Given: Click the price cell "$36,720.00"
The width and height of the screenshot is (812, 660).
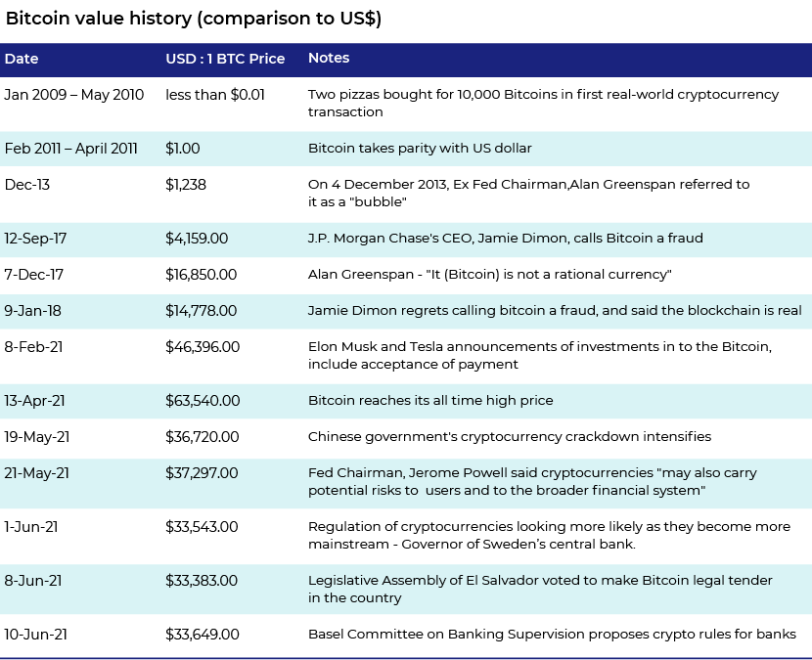Looking at the screenshot, I should tap(202, 437).
